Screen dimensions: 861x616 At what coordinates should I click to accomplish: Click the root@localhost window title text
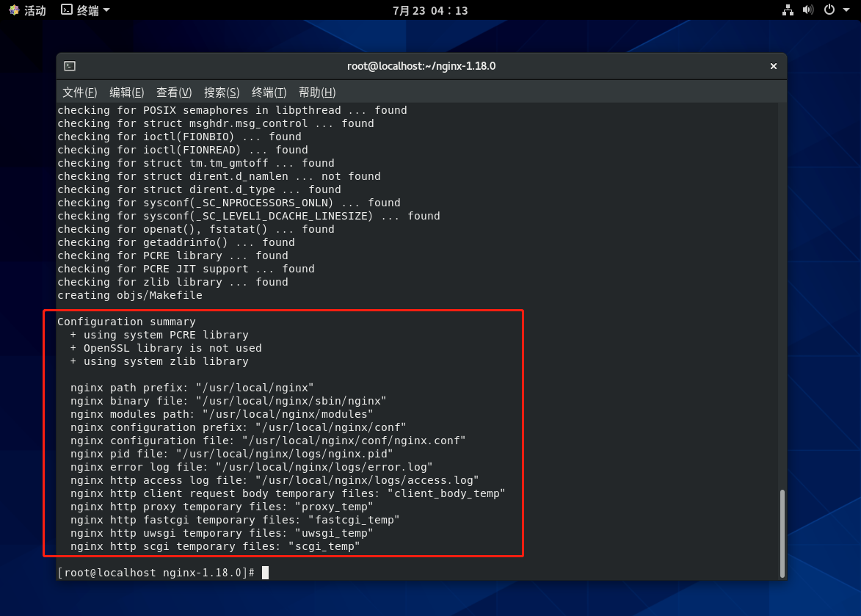[421, 66]
